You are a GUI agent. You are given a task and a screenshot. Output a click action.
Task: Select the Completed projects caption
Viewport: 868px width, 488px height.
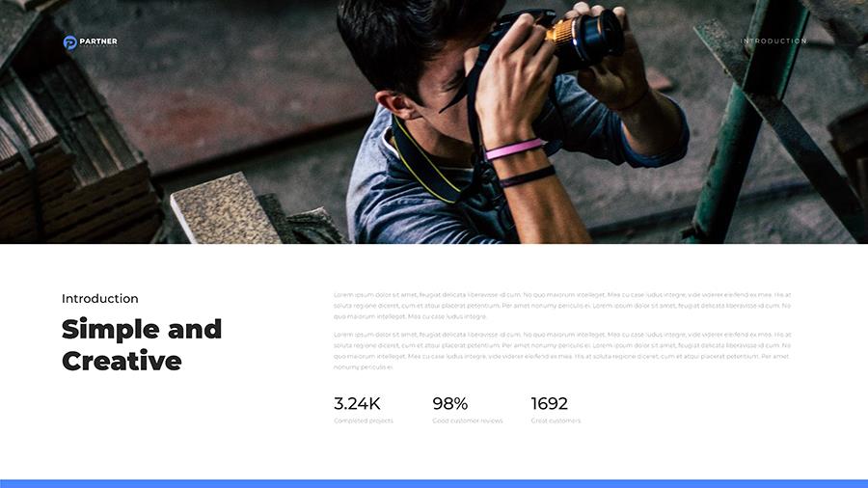(x=364, y=421)
